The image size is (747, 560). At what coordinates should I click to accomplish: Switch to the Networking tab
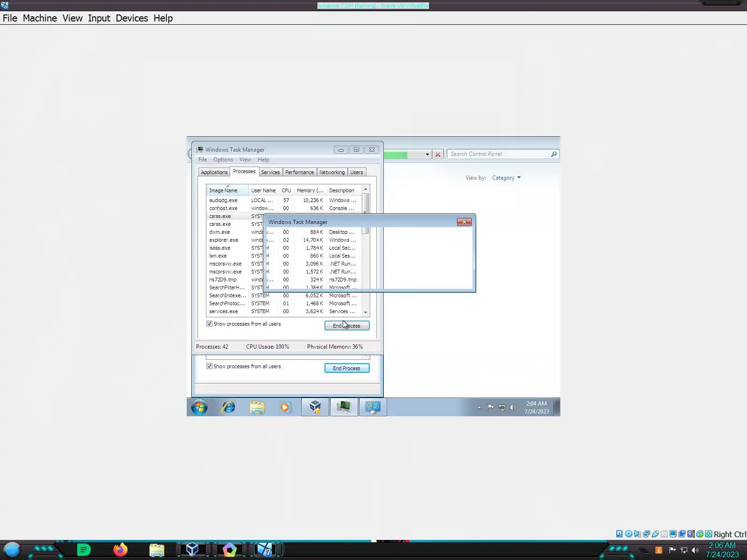pos(332,172)
